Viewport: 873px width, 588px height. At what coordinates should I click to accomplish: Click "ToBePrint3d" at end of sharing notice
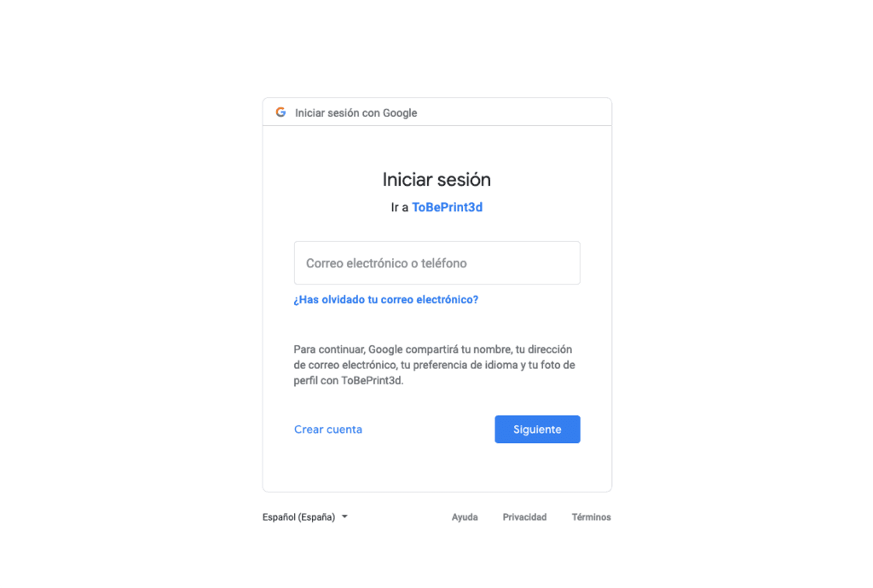[x=372, y=381]
